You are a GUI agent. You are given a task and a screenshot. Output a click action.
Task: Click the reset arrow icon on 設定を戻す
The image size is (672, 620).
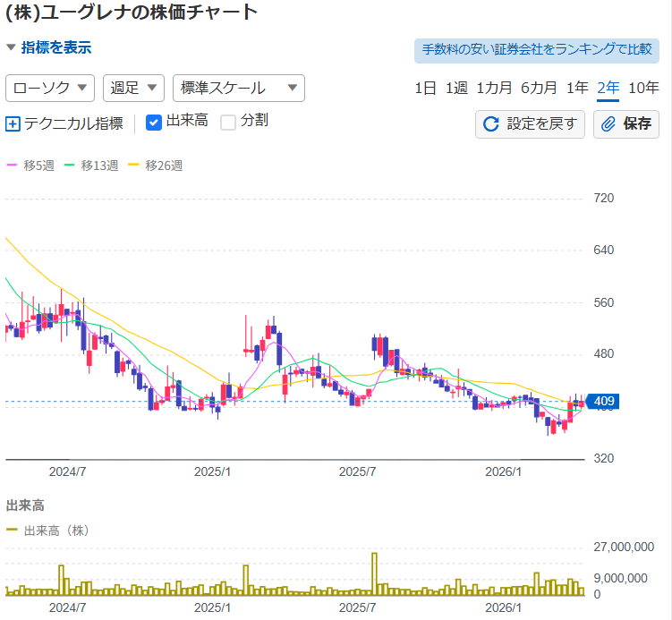pyautogui.click(x=490, y=124)
